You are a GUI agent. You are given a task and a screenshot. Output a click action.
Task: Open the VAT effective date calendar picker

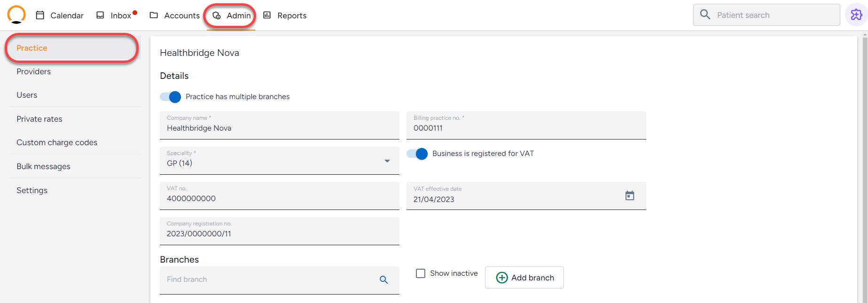pos(630,195)
